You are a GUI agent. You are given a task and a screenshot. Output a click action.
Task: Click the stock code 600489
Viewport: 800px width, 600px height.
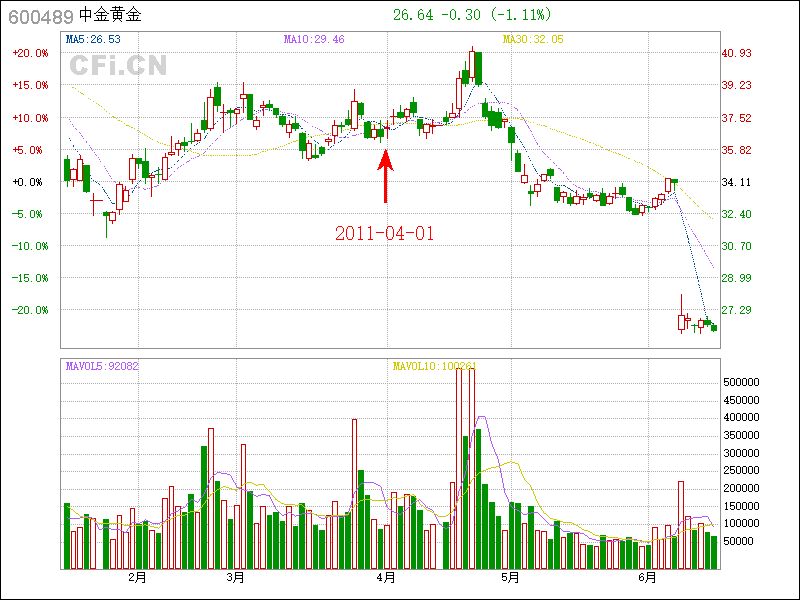point(40,16)
